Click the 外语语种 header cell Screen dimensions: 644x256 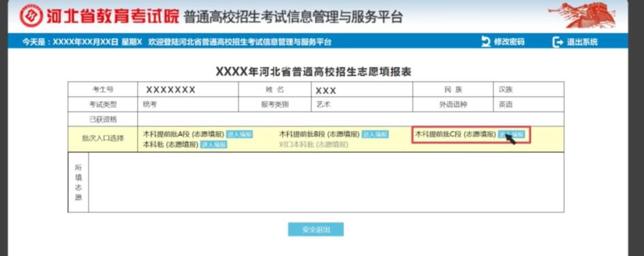(453, 104)
